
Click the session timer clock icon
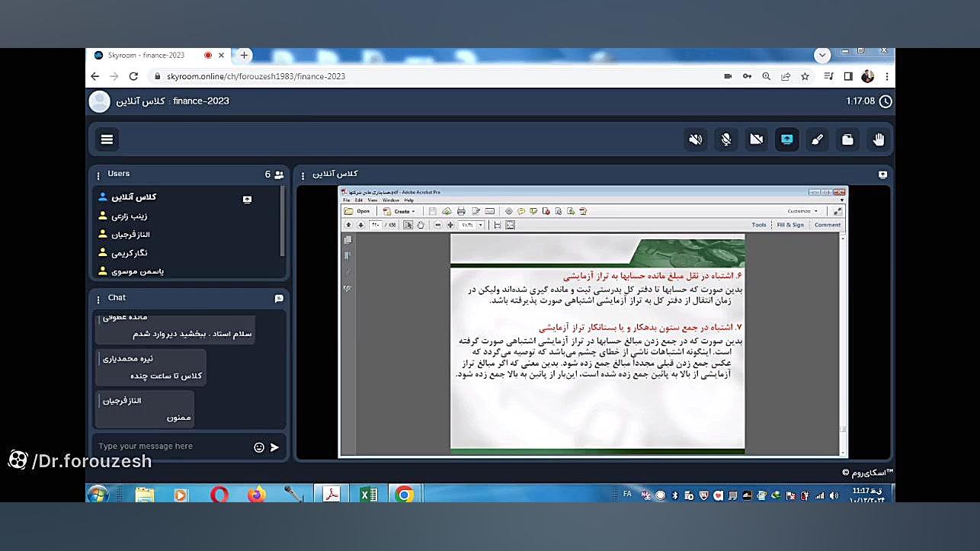click(x=885, y=101)
